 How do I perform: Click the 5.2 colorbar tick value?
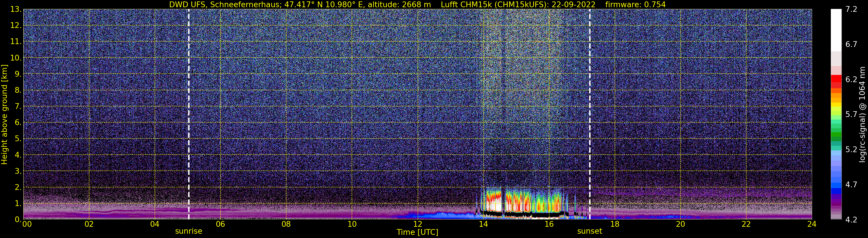852,149
